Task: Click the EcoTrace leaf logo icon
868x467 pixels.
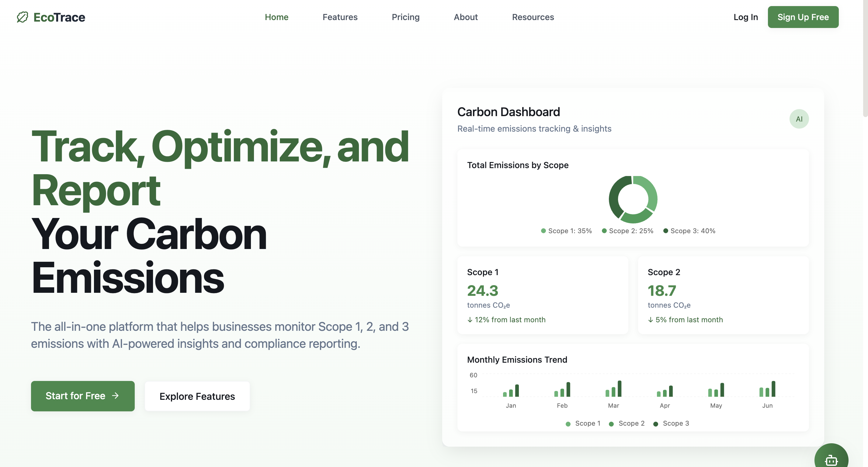Action: [x=22, y=17]
